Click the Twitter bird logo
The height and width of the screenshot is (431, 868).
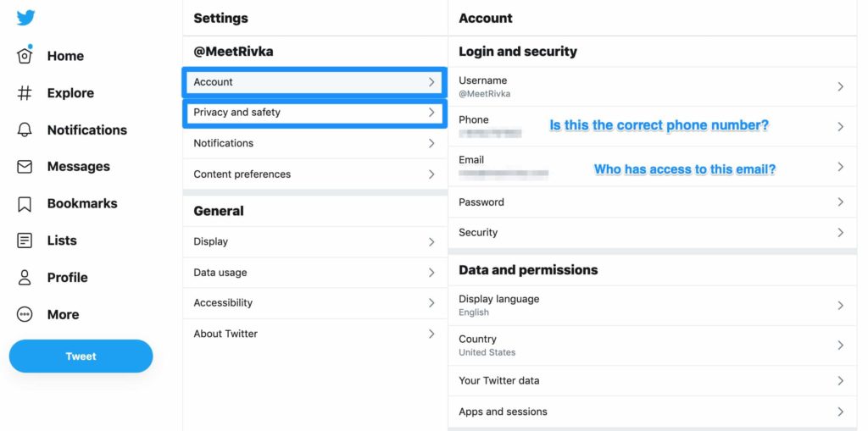(25, 18)
